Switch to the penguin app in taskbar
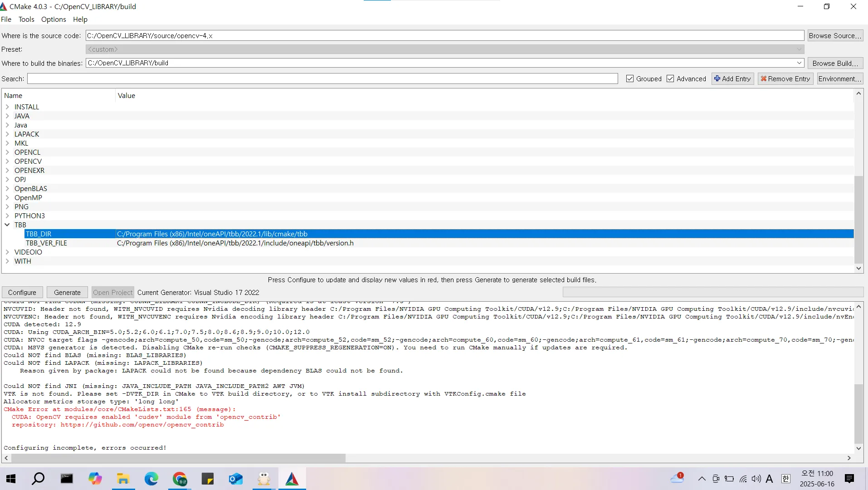 click(x=264, y=479)
